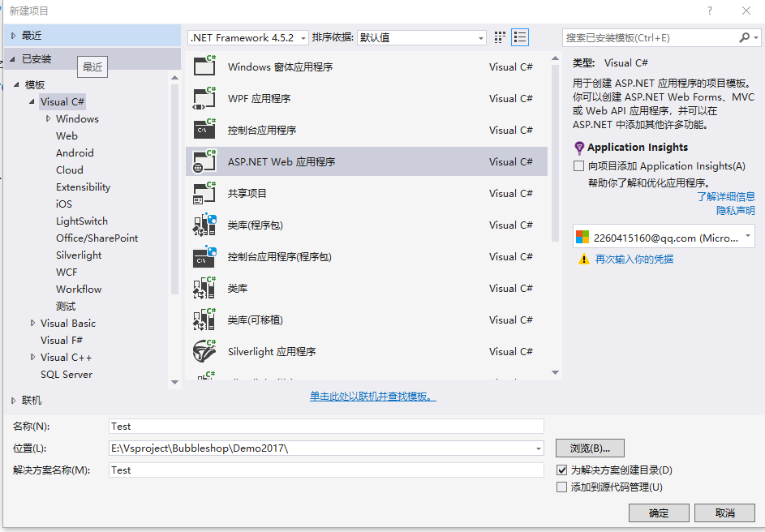This screenshot has width=765, height=532.
Task: Pick the 共享项目 template
Action: [324, 193]
